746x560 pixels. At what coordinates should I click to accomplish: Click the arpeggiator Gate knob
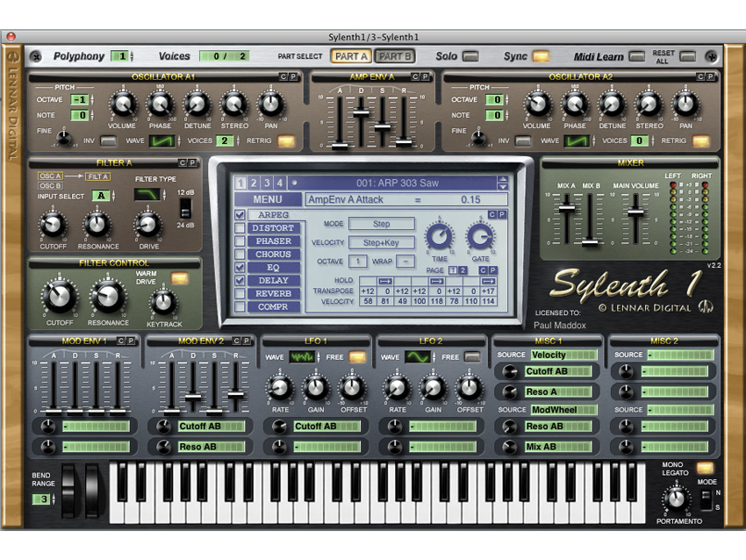tap(481, 236)
